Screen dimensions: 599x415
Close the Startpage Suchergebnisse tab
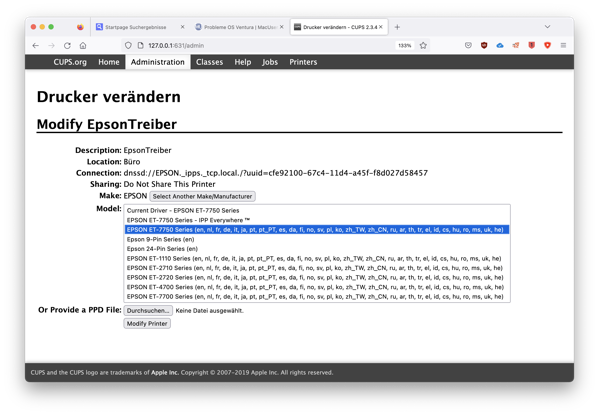coord(182,27)
